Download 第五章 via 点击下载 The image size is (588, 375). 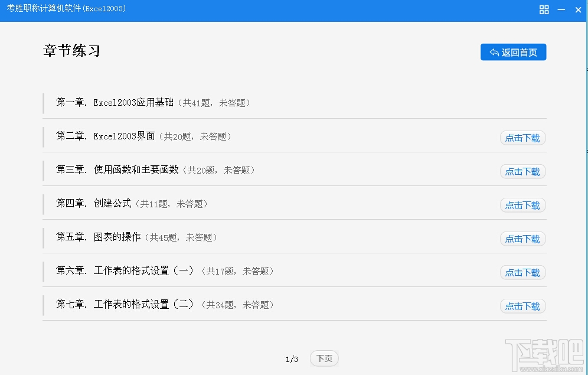[x=522, y=239]
